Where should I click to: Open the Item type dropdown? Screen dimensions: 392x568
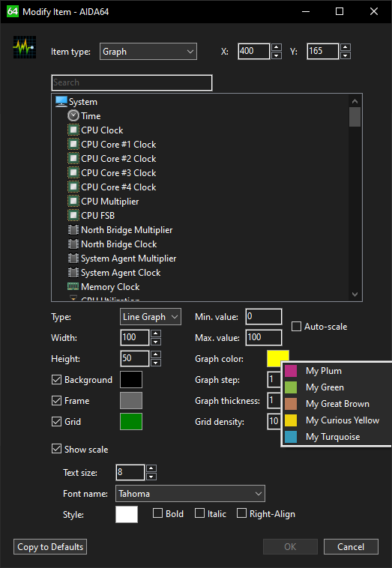point(148,52)
